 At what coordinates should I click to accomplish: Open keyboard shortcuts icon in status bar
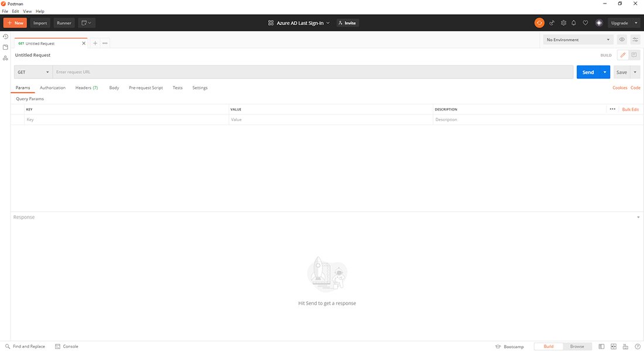pos(625,347)
